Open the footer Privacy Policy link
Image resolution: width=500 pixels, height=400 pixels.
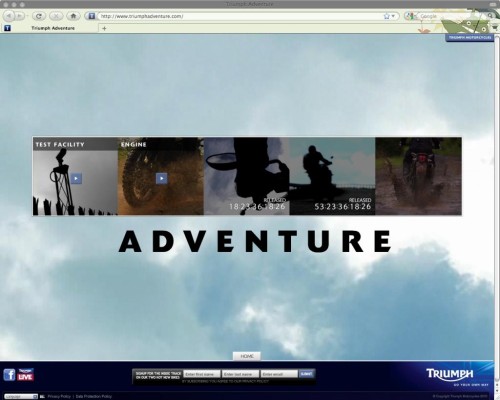[x=59, y=396]
